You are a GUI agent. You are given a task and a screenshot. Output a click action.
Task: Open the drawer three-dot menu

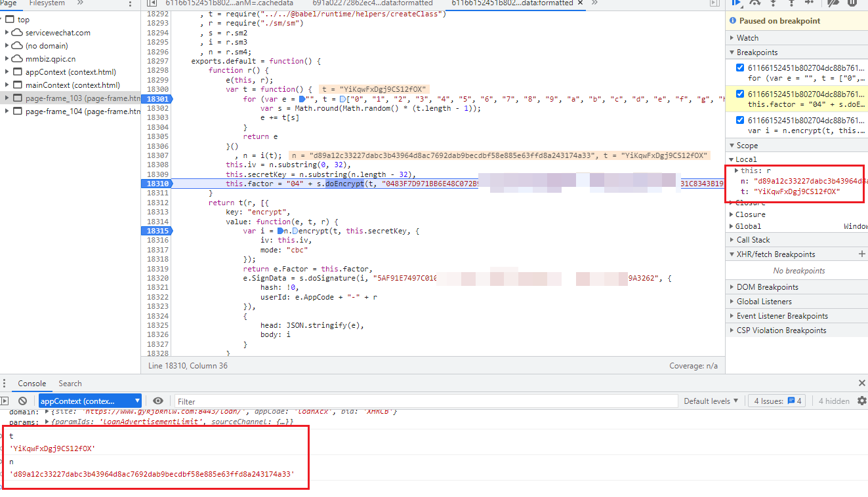(x=5, y=384)
